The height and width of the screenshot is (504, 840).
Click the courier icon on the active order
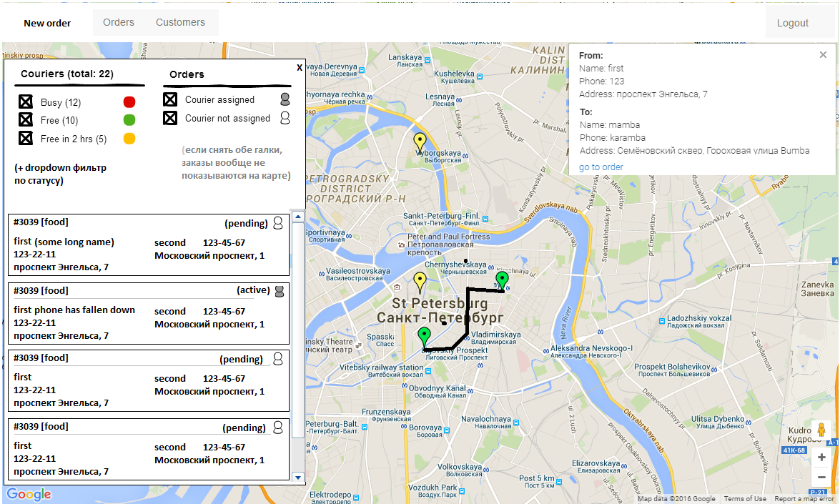coord(279,290)
